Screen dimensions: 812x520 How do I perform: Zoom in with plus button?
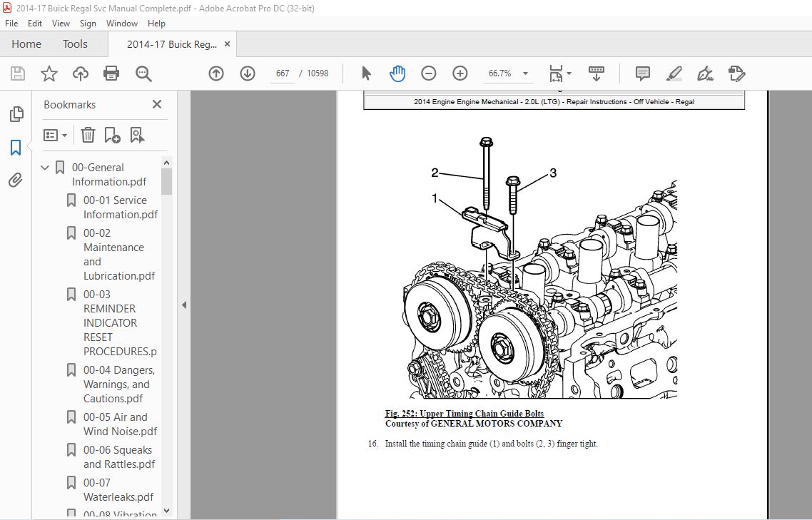(x=460, y=73)
